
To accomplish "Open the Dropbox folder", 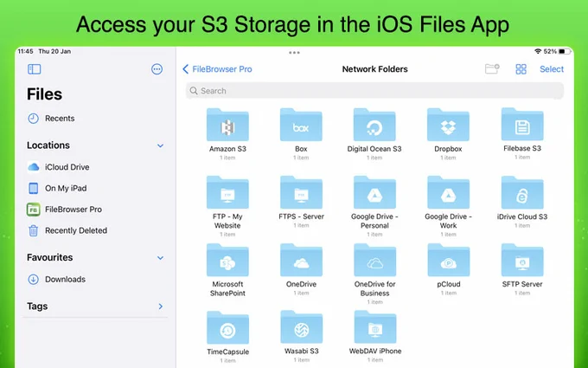I will click(448, 125).
